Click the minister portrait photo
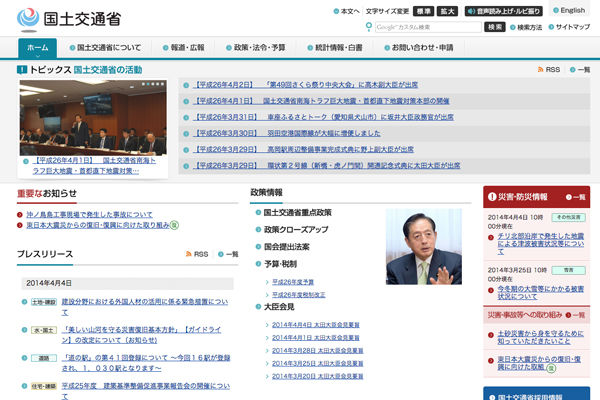The width and height of the screenshot is (600, 400). pyautogui.click(x=424, y=247)
